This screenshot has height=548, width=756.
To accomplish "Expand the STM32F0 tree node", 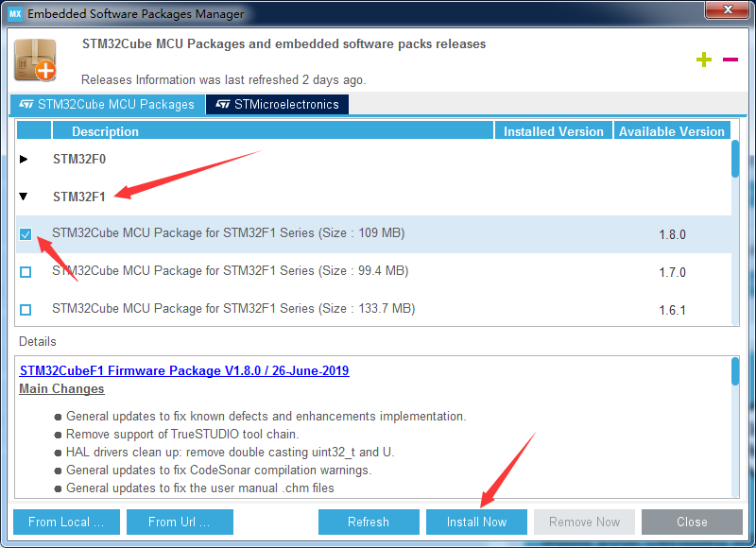I will pyautogui.click(x=23, y=159).
